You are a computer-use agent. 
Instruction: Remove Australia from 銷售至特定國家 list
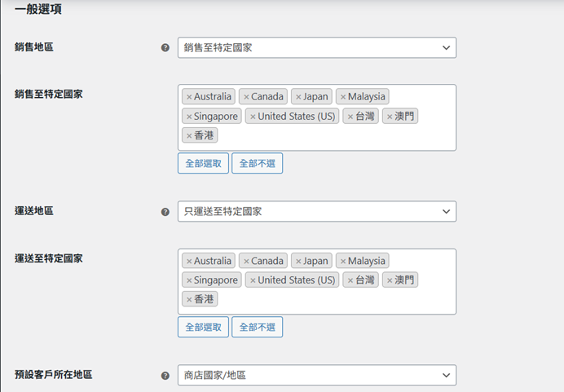189,97
